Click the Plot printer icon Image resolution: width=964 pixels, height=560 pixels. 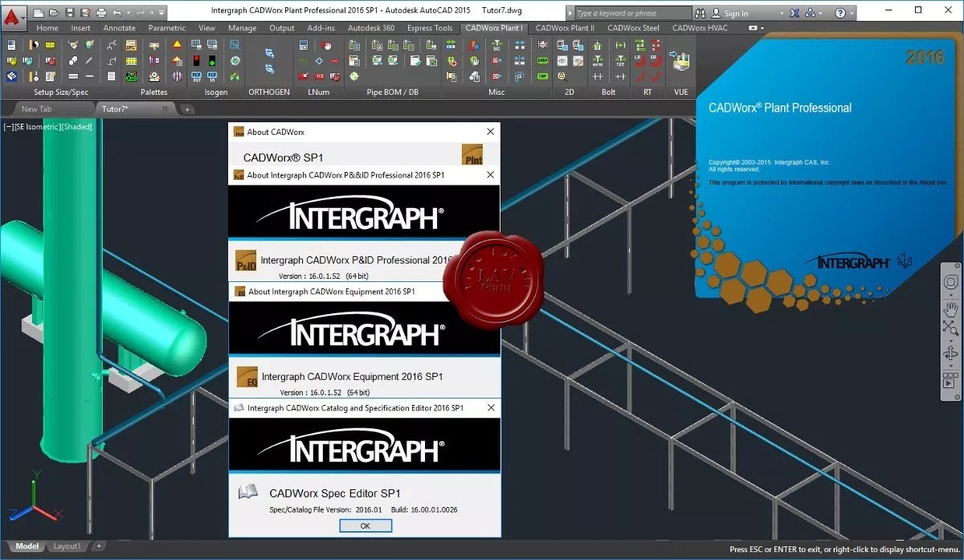coord(100,13)
